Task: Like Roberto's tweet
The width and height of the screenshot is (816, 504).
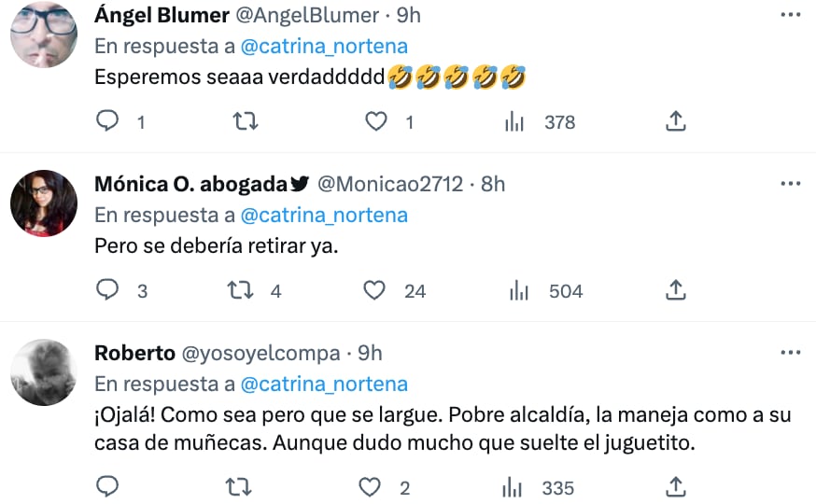Action: [372, 486]
